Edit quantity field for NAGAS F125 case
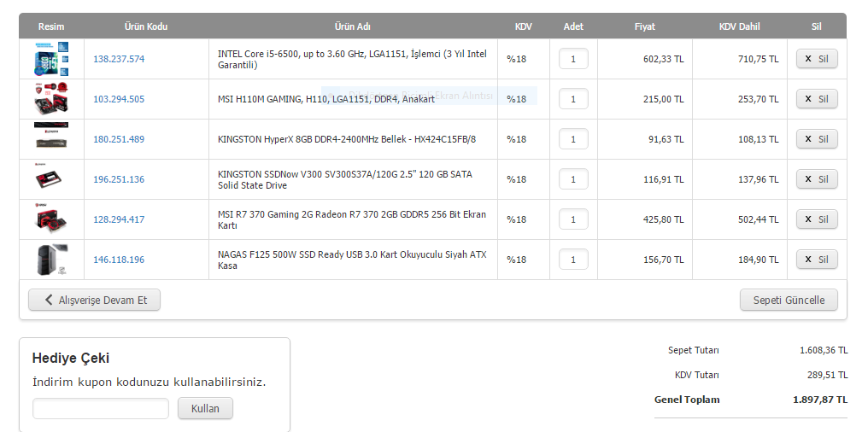This screenshot has width=868, height=432. pyautogui.click(x=573, y=260)
